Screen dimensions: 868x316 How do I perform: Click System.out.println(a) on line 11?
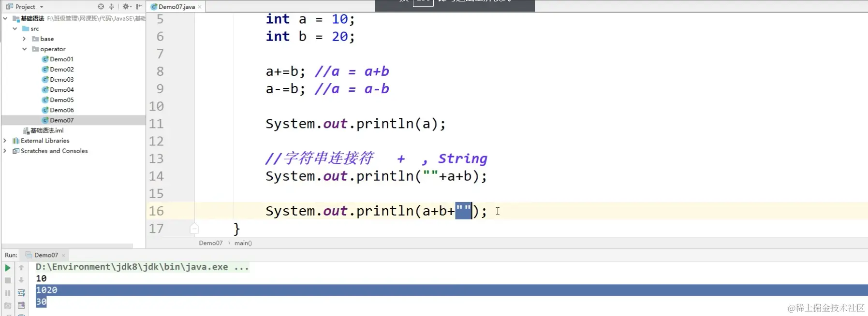point(355,124)
